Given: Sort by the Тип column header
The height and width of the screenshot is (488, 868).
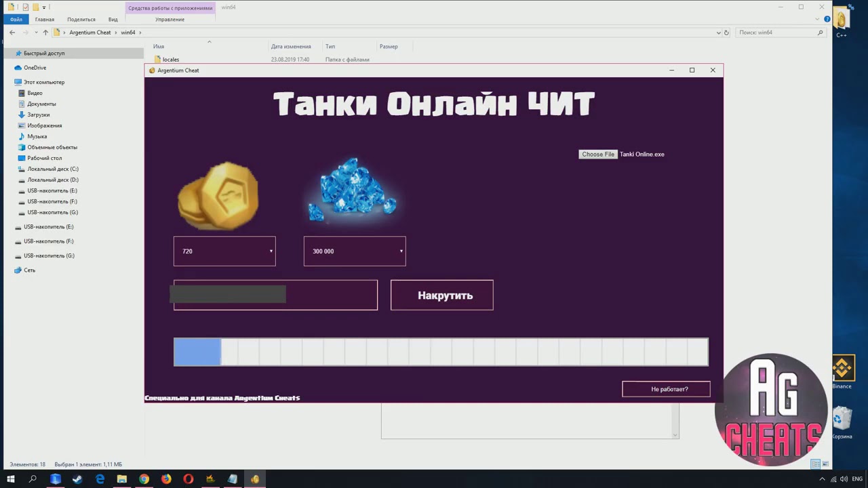Looking at the screenshot, I should (x=330, y=47).
